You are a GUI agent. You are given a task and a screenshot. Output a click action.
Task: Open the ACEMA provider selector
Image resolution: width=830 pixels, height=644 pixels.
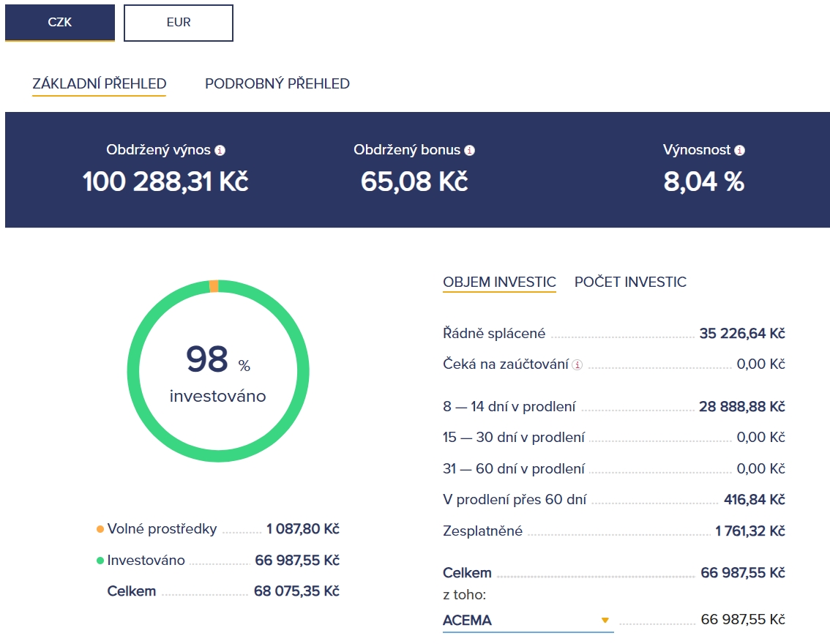point(527,621)
